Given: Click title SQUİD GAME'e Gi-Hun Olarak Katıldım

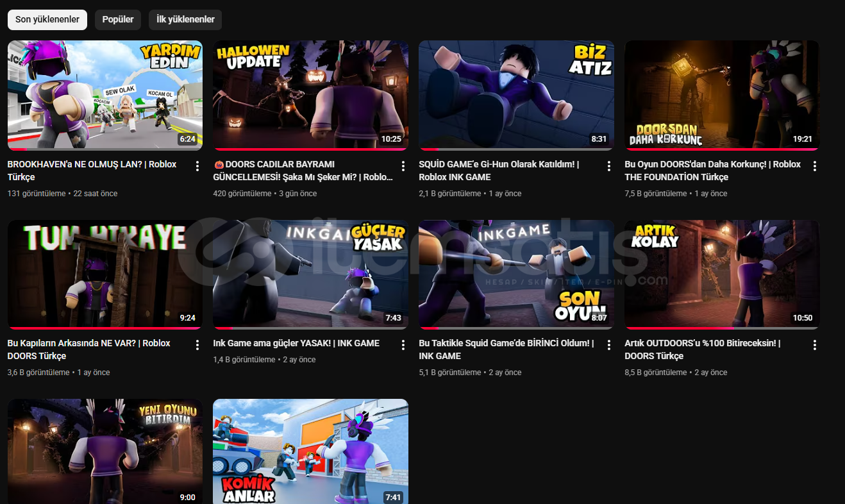Looking at the screenshot, I should [499, 171].
